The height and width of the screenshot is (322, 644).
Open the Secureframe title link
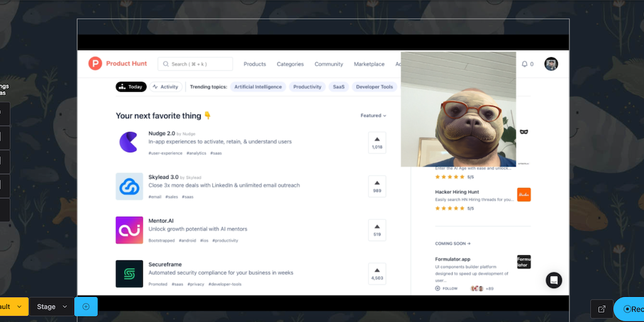click(165, 264)
